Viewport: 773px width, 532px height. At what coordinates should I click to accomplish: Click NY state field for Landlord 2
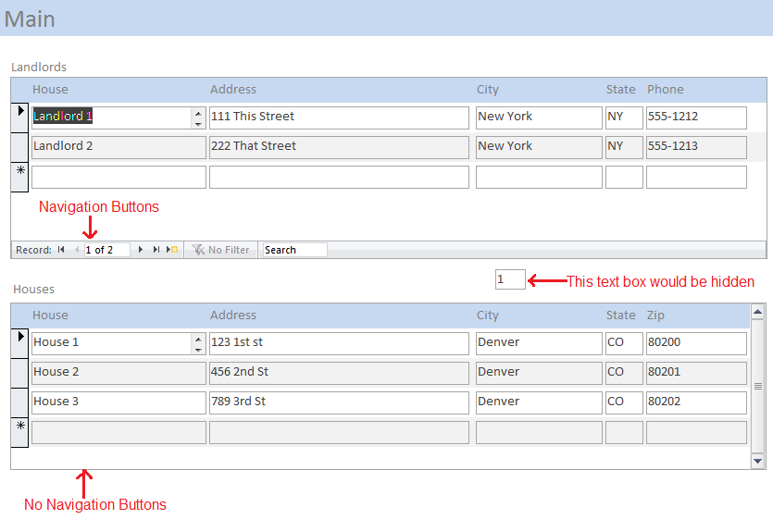pos(624,147)
